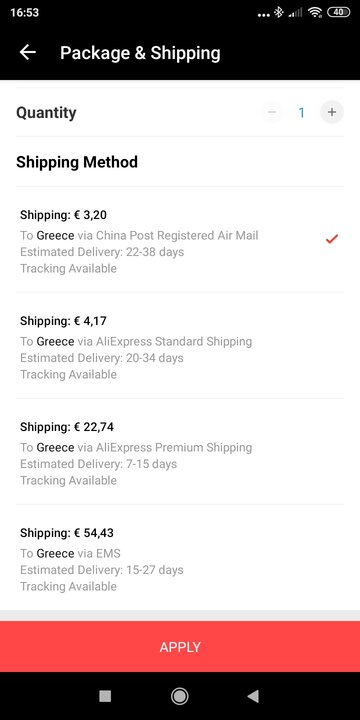Tap Android back triangle button
360x720 pixels.
tap(253, 696)
